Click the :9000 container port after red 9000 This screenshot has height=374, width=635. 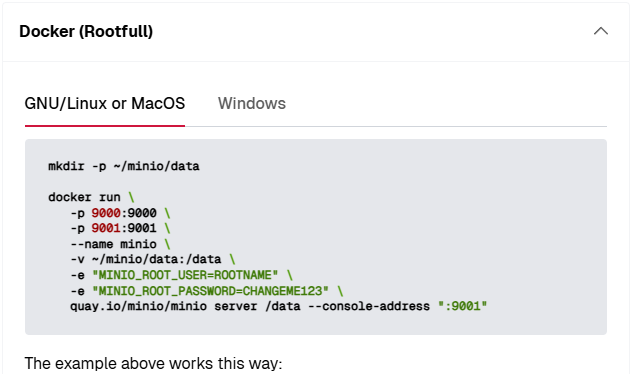click(139, 213)
